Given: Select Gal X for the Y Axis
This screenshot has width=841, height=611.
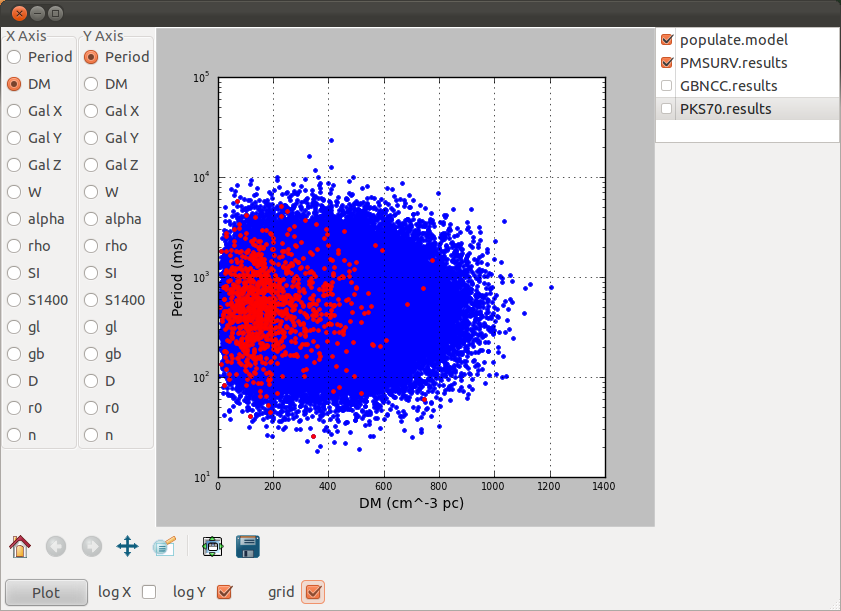Looking at the screenshot, I should [x=92, y=111].
